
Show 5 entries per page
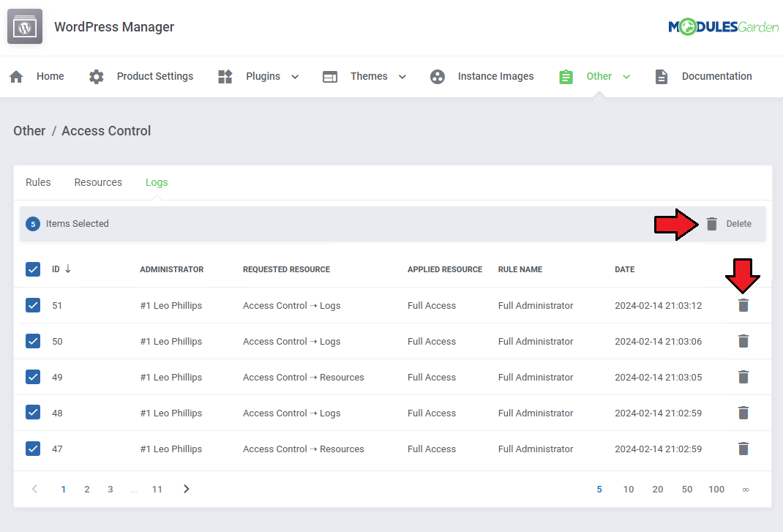599,490
